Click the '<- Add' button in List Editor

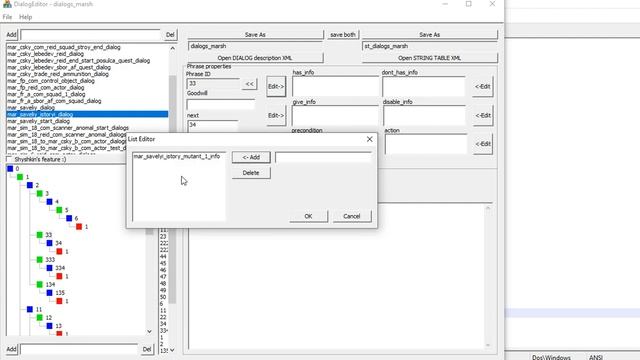pos(251,157)
